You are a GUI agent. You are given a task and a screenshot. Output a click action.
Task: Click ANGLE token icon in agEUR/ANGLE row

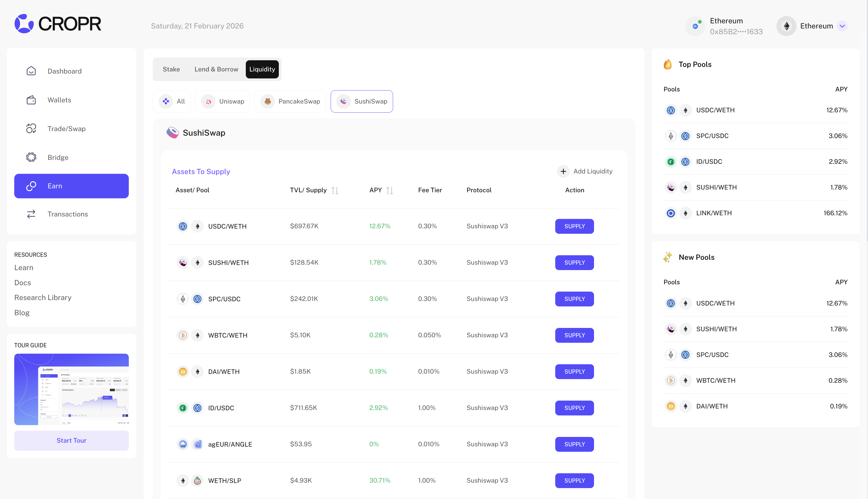click(197, 444)
